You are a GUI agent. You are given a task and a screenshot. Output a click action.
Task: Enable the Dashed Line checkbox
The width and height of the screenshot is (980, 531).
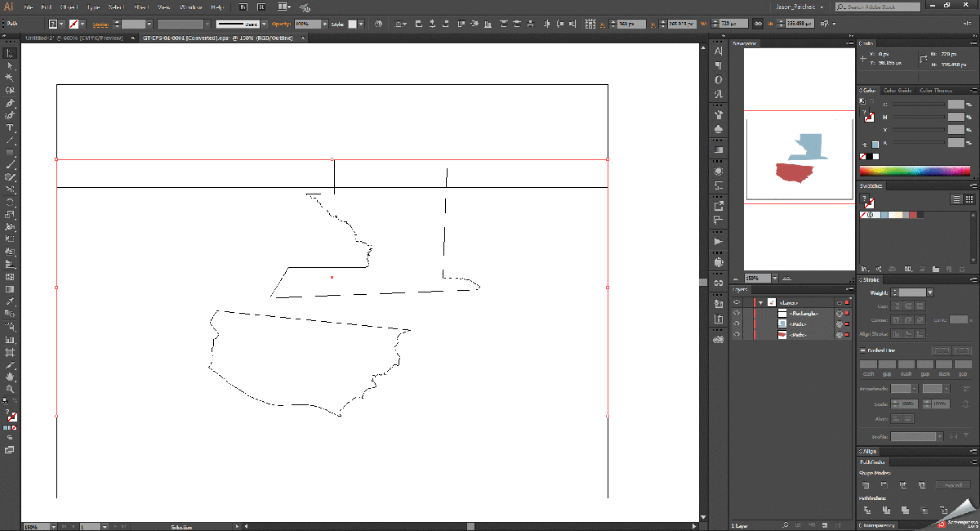[862, 350]
